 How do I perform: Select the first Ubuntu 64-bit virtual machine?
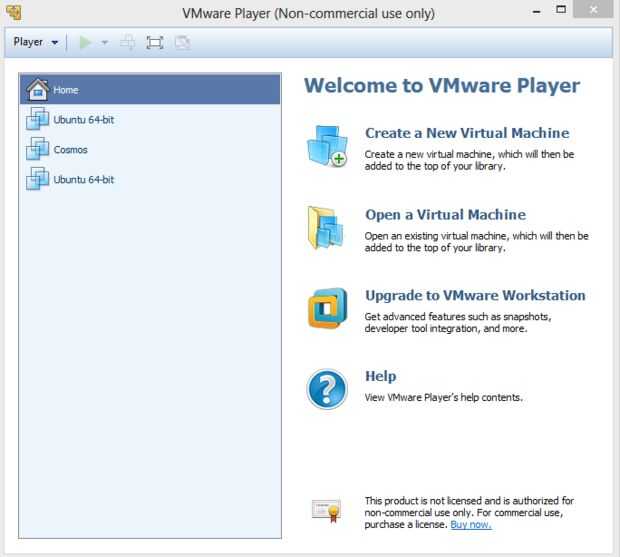[x=150, y=119]
